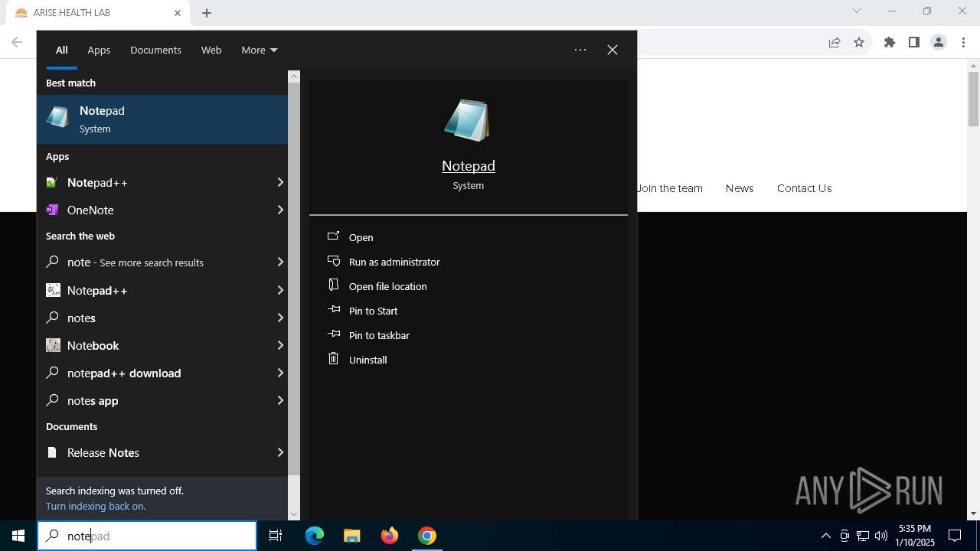Click the taskbar search input box

pyautogui.click(x=147, y=536)
